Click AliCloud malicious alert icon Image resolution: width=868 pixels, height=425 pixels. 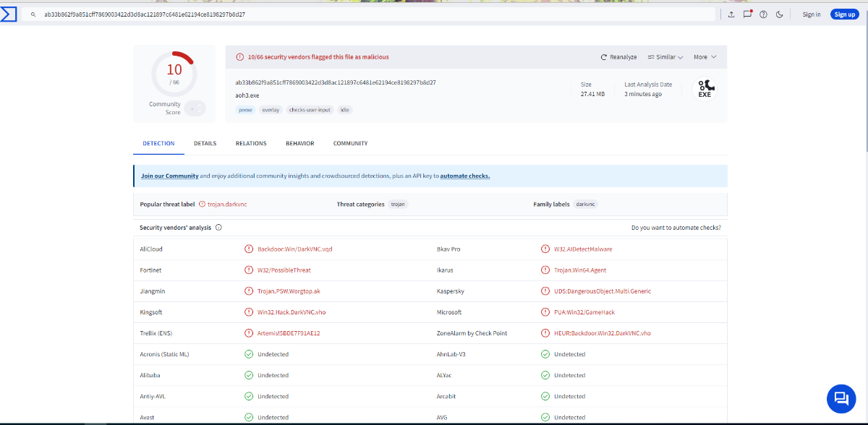click(249, 249)
